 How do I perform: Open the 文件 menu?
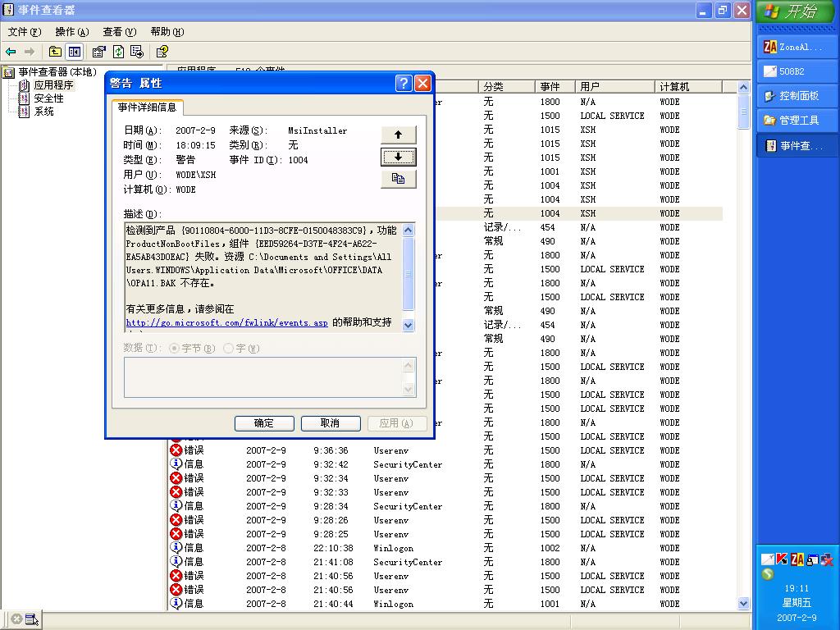(25, 32)
